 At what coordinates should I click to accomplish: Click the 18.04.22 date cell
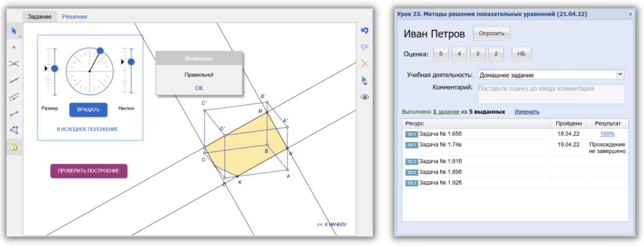point(568,134)
